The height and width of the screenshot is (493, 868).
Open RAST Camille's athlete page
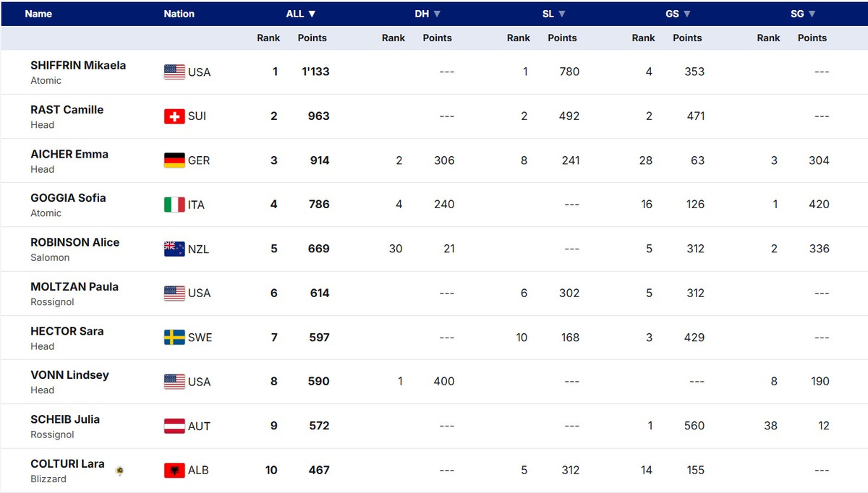click(67, 110)
